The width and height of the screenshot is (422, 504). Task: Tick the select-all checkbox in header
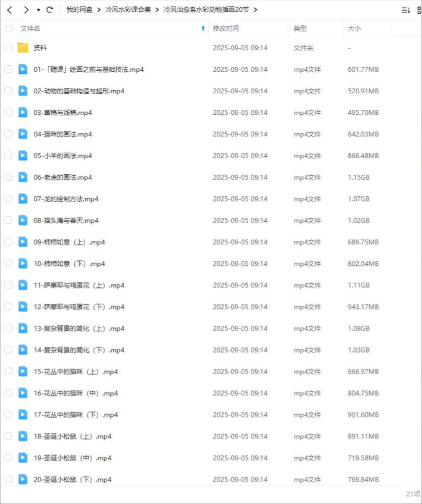[x=9, y=28]
